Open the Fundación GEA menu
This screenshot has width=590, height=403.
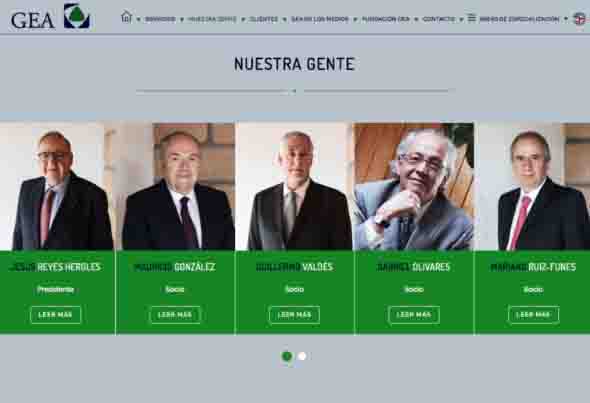tap(386, 19)
